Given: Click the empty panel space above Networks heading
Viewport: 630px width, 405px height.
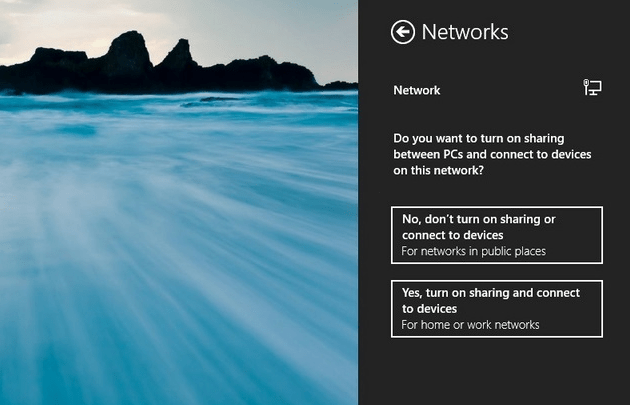Looking at the screenshot, I should 495,8.
